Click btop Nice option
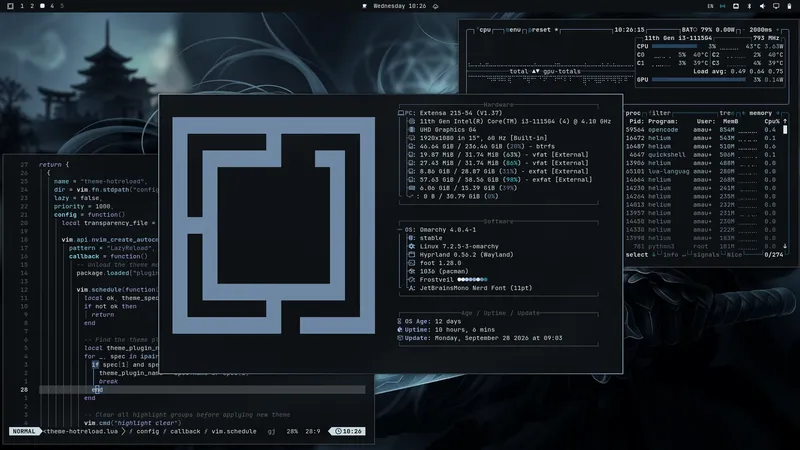Viewport: 800px width, 450px height. point(734,255)
